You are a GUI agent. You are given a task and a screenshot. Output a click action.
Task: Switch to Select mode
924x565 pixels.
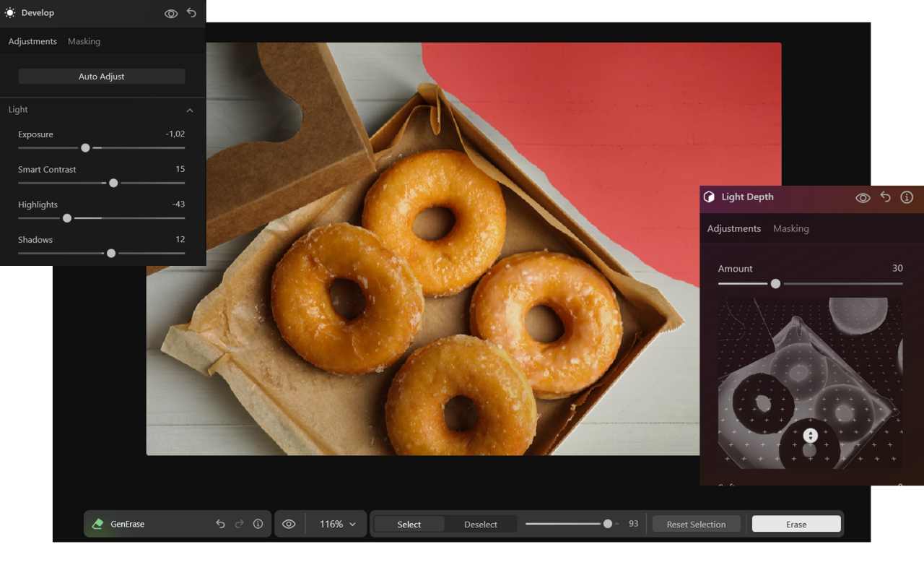pos(409,524)
